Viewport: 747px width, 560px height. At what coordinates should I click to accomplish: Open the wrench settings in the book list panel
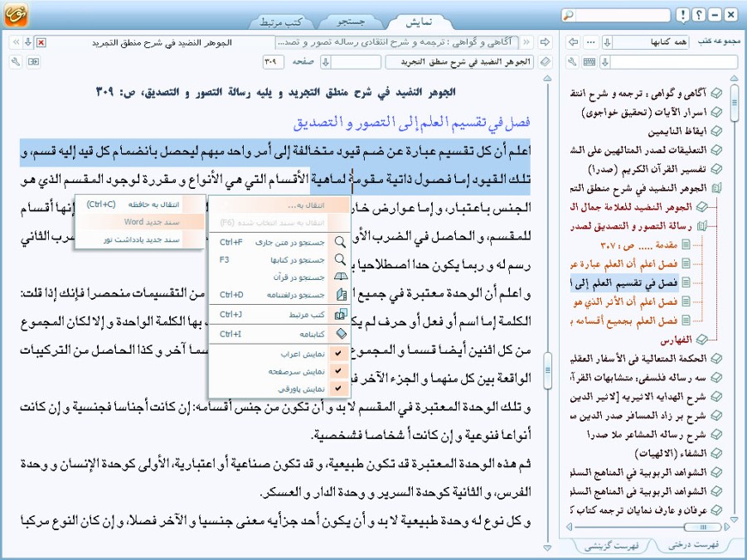[x=573, y=62]
